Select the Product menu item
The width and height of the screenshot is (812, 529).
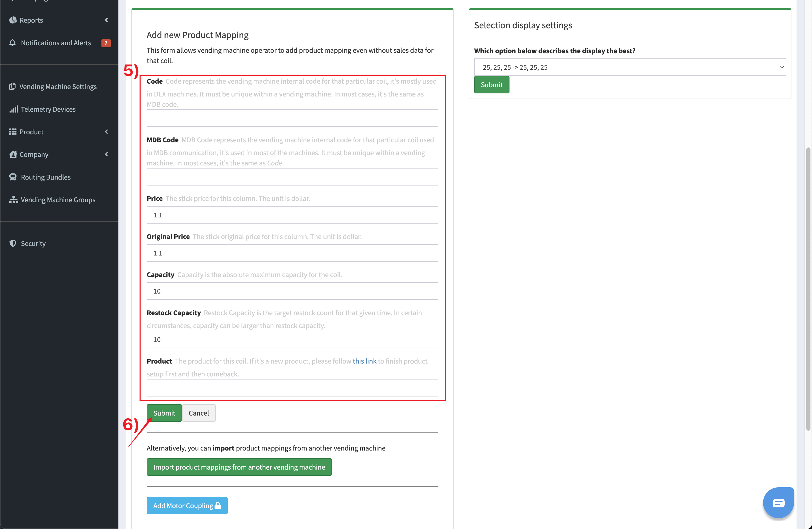31,131
